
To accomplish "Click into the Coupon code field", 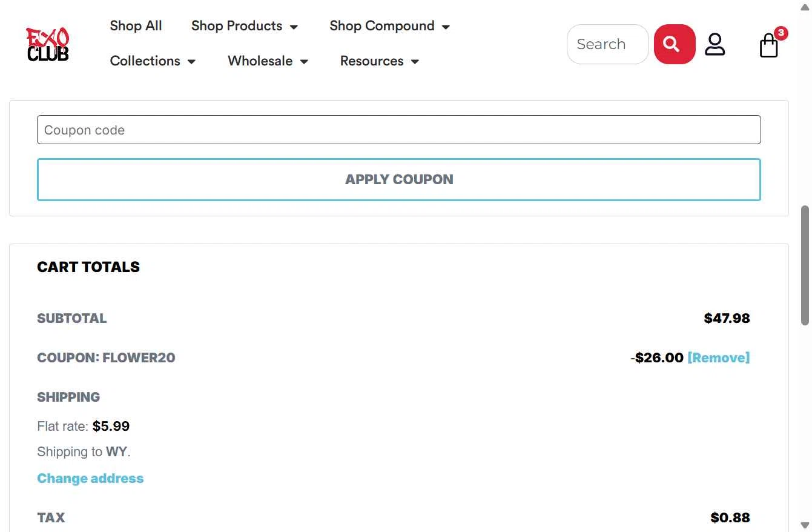I will pos(399,130).
